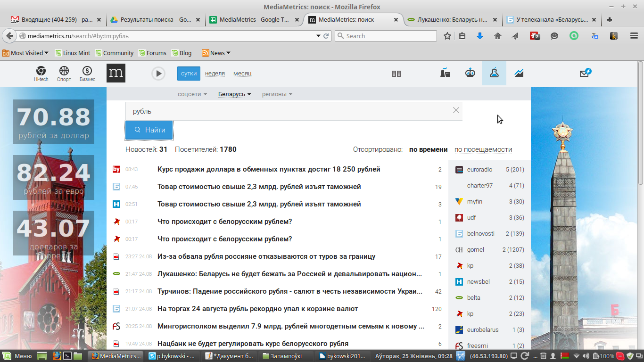
Task: Expand the соцсети dropdown
Action: (x=192, y=94)
